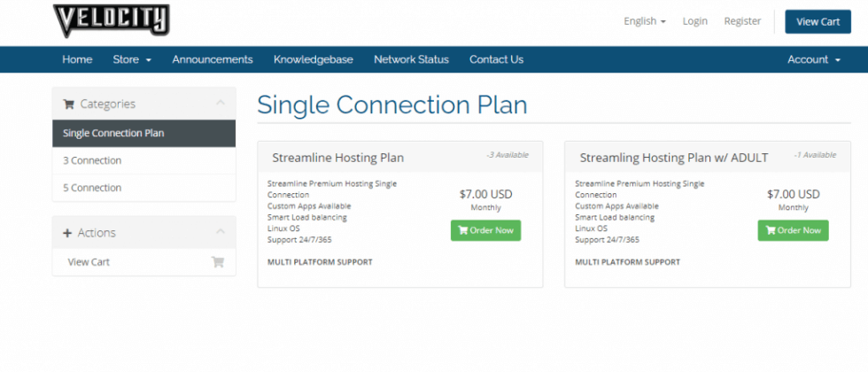Order the Streamling Hosting Plan w/ ADULT
Viewport: 868px width, 372px height.
tap(793, 230)
